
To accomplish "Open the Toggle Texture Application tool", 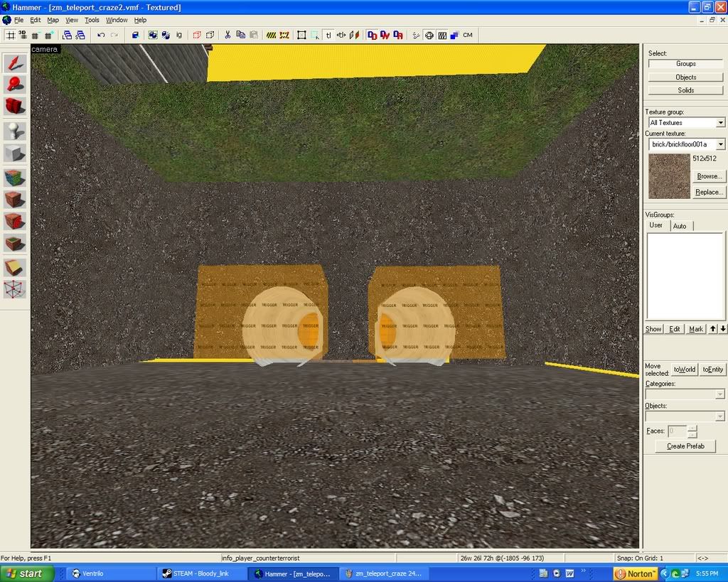I will [x=15, y=177].
